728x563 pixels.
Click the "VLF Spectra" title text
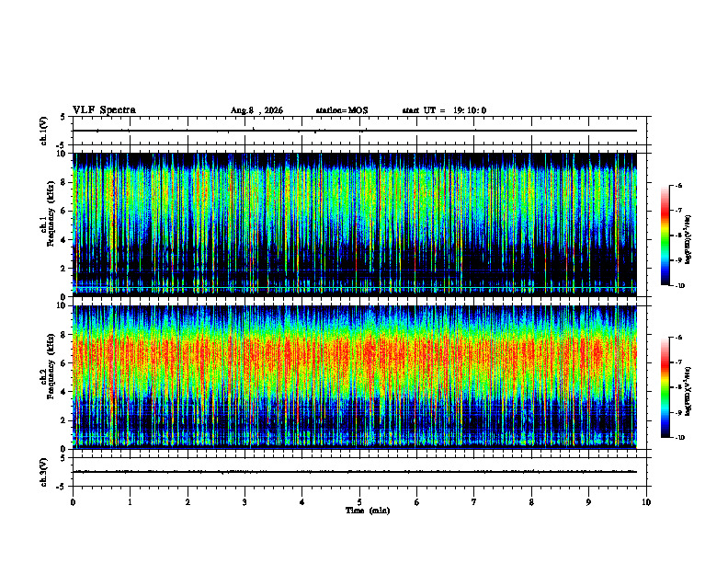104,109
